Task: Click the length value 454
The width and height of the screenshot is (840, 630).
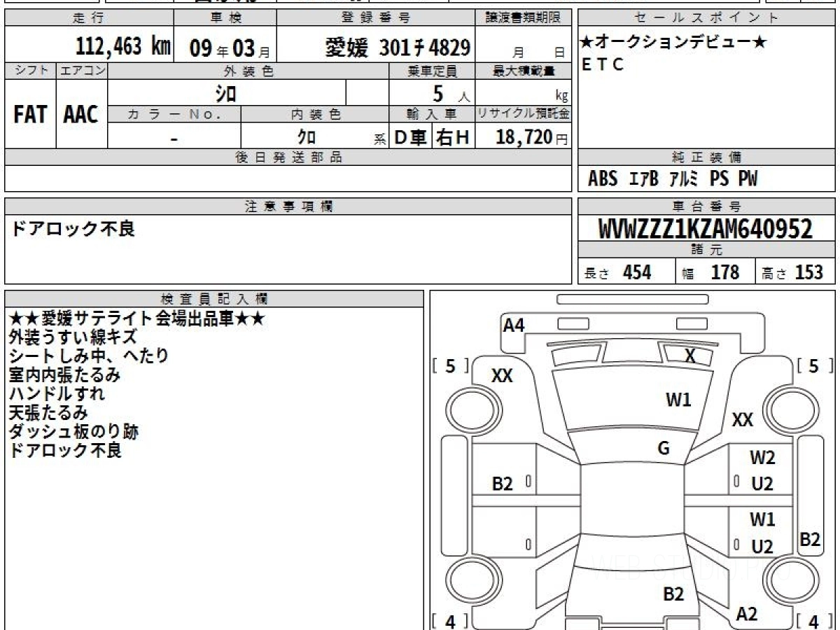Action: (x=637, y=272)
